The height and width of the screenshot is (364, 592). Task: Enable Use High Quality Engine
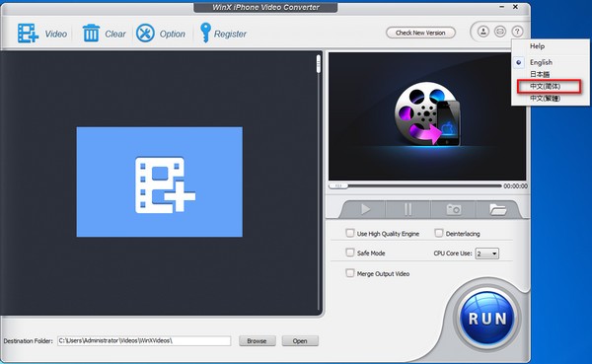click(350, 233)
